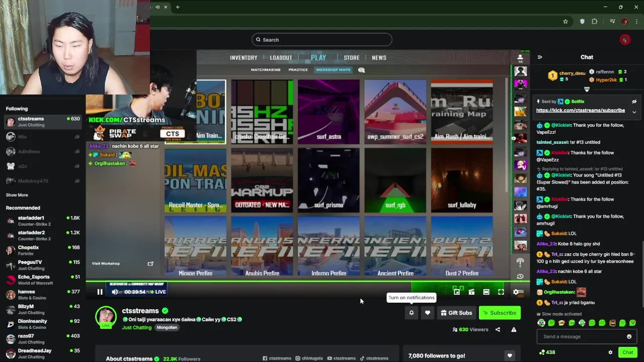
Task: Mute the stream volume
Action: point(115,292)
